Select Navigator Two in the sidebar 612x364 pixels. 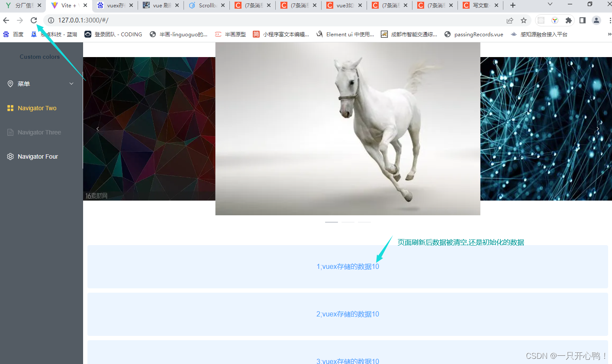(x=42, y=108)
